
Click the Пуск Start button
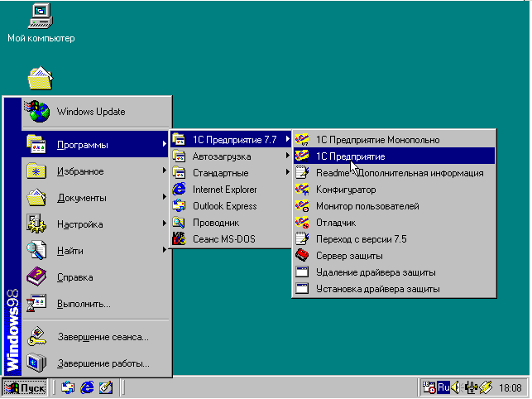[25, 387]
